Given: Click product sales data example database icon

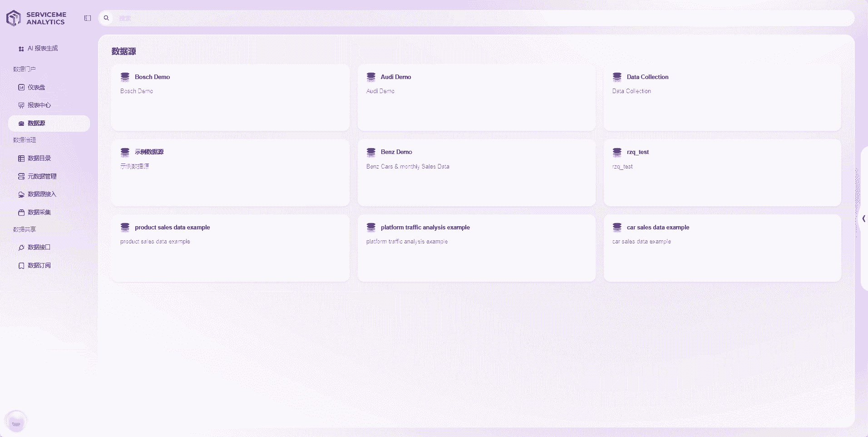Looking at the screenshot, I should (125, 227).
